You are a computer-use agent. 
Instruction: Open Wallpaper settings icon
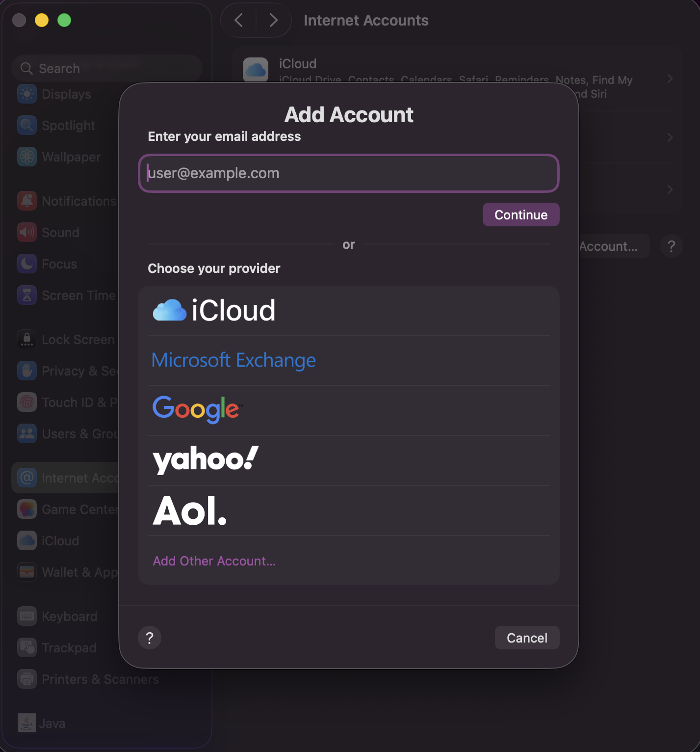27,157
